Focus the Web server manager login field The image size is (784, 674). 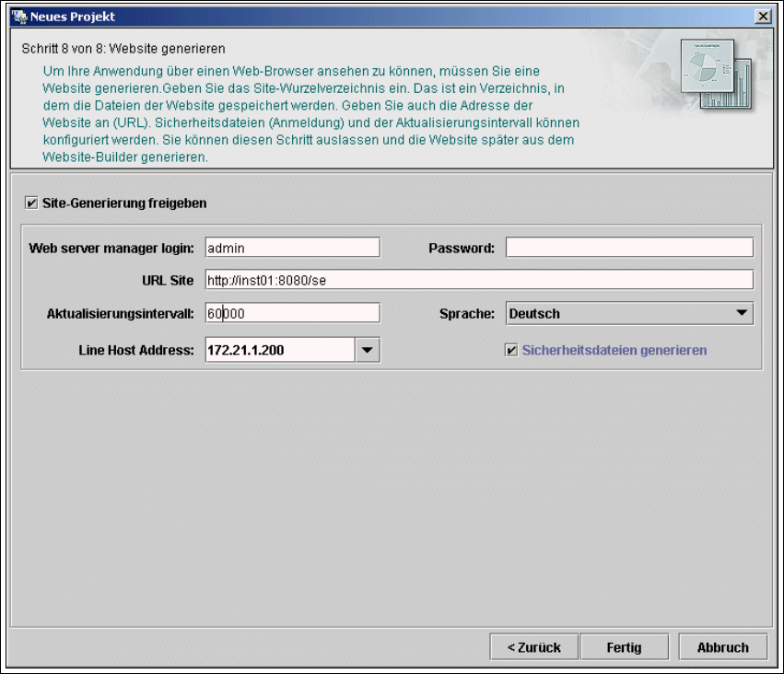click(292, 248)
